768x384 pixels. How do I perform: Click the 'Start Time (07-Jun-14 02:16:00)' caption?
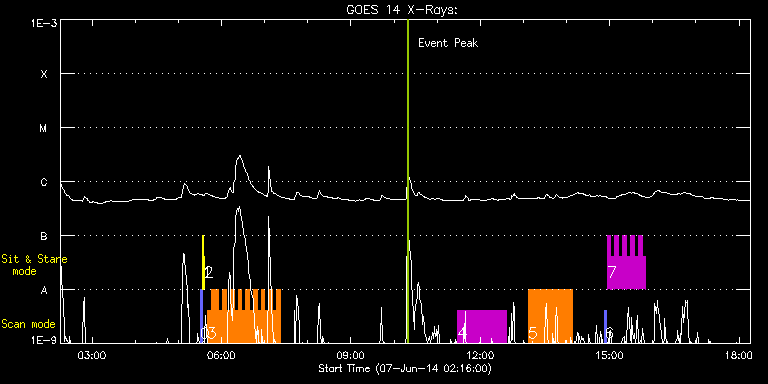tap(405, 369)
